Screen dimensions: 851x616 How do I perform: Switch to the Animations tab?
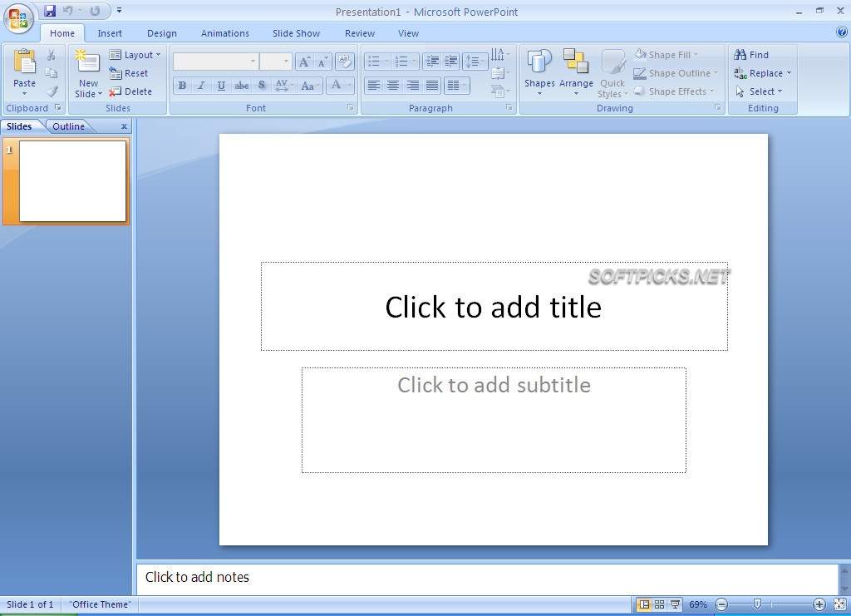point(224,33)
